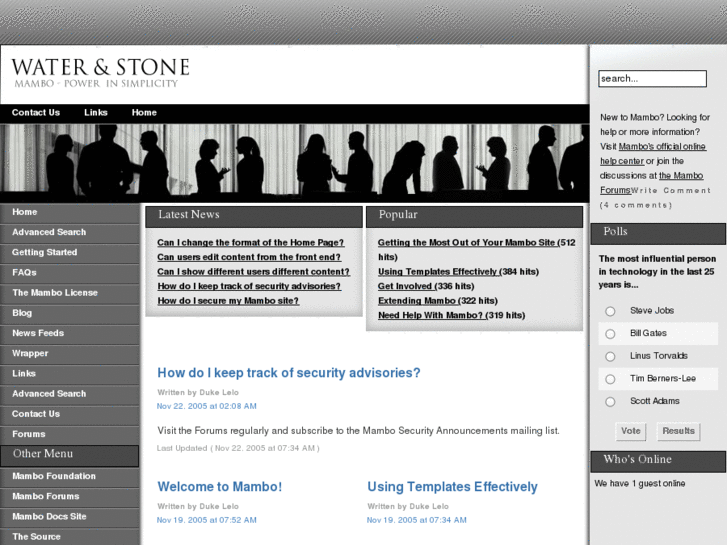Open Mambo Docs Site sidebar link
This screenshot has width=727, height=545.
click(x=70, y=517)
